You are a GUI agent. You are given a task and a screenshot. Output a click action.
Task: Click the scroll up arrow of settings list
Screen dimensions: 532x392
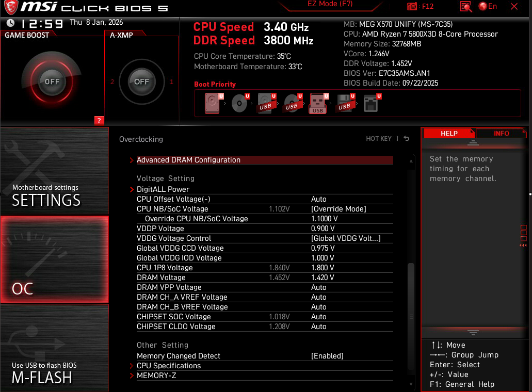coord(411,161)
